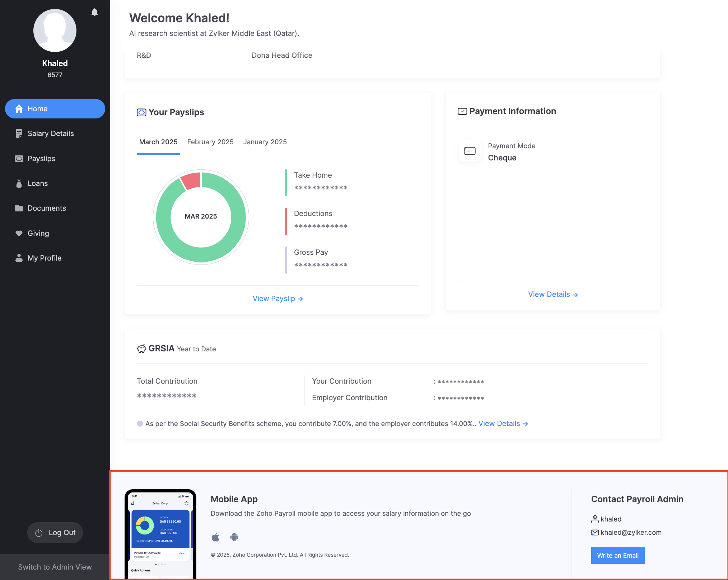The height and width of the screenshot is (580, 728).
Task: Click the Android app download icon
Action: [x=234, y=537]
